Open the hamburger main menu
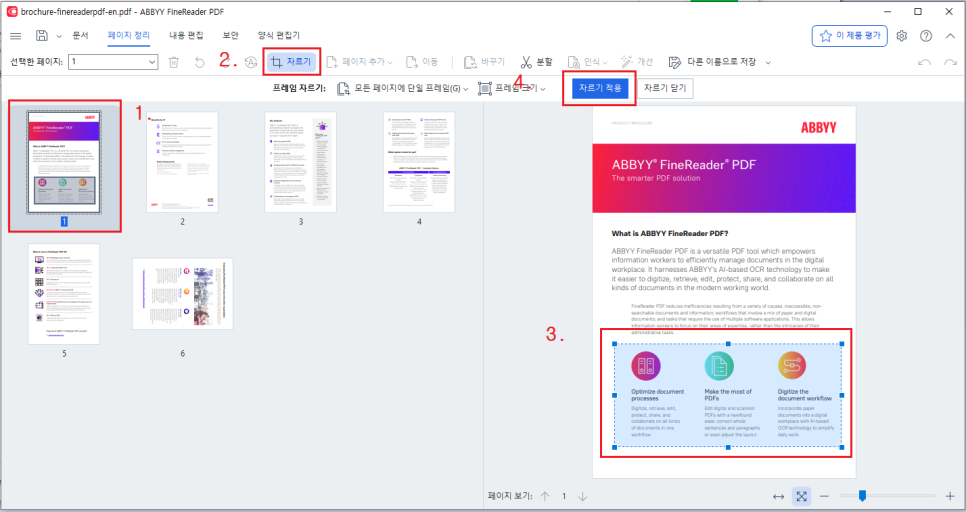This screenshot has height=512, width=966. coord(15,36)
